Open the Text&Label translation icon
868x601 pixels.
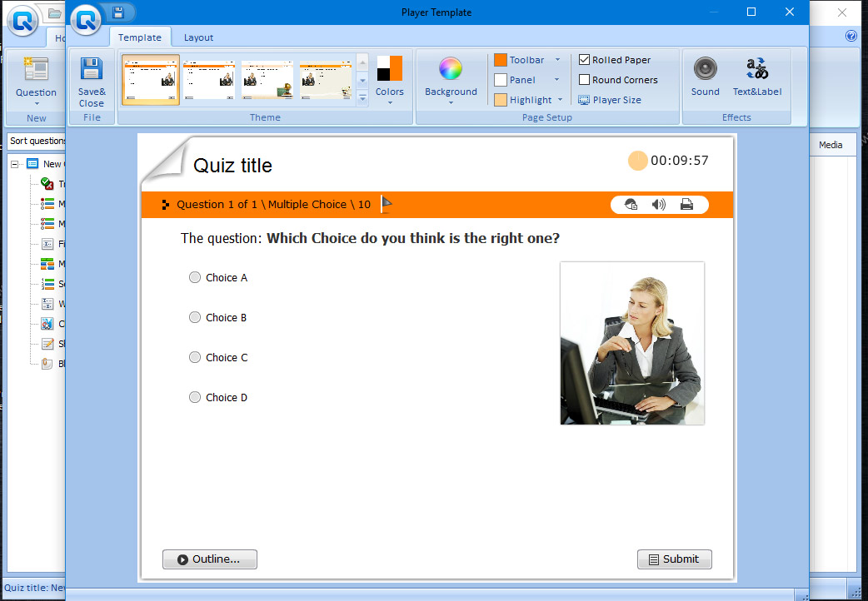point(756,68)
